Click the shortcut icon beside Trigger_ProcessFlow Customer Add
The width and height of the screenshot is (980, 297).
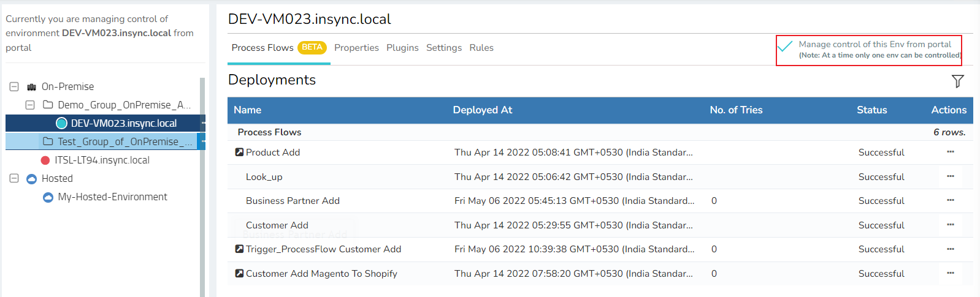239,249
